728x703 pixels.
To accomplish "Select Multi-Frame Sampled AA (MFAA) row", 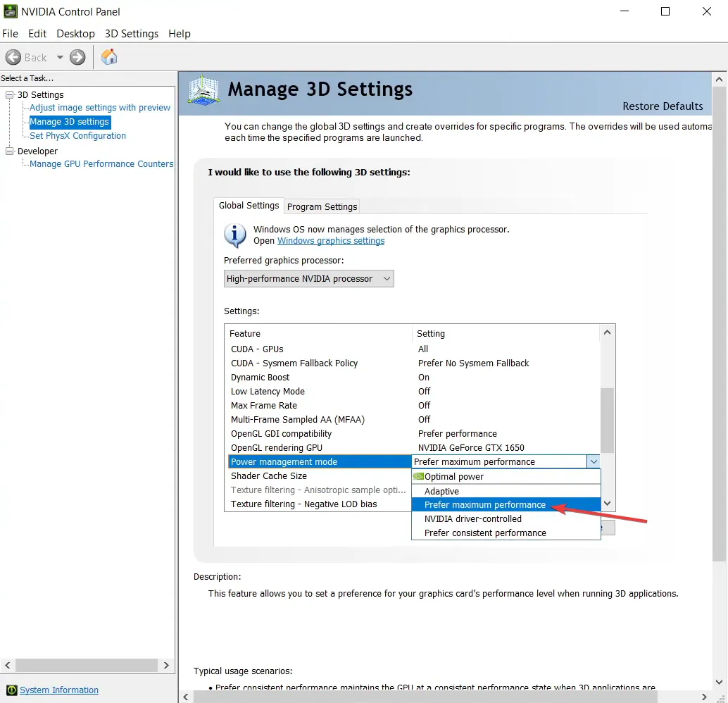I will pos(414,420).
